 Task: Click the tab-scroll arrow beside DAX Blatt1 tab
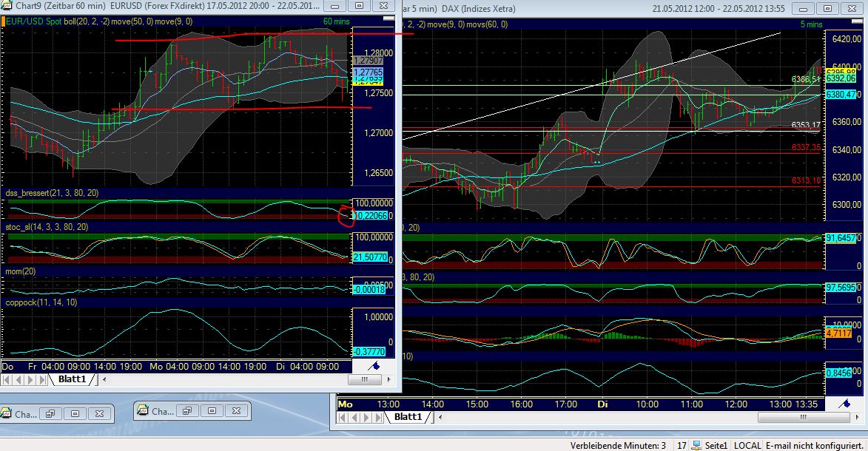(x=439, y=416)
